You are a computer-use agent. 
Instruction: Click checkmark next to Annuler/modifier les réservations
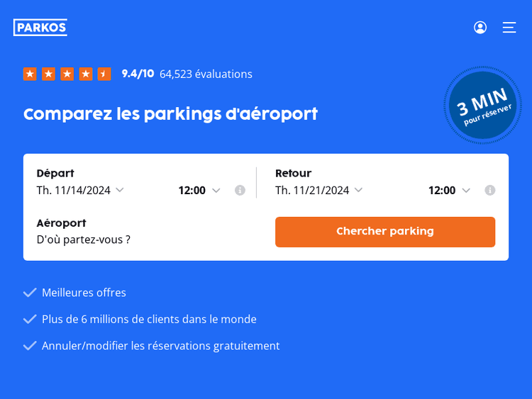30,346
